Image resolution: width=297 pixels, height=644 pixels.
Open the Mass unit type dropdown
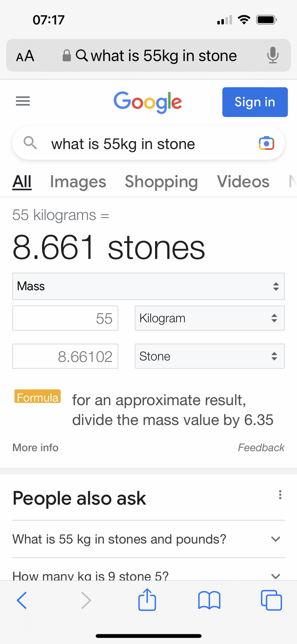pyautogui.click(x=148, y=286)
